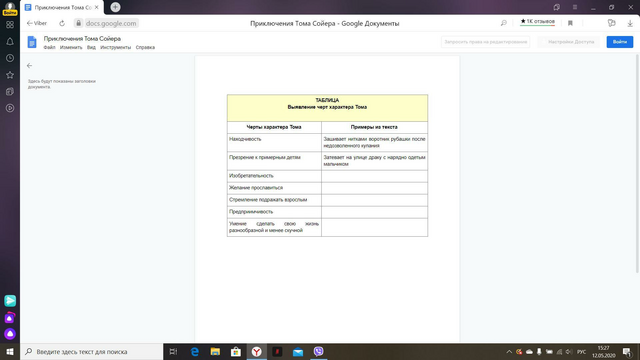Screen dimensions: 640x360
Task: Bookmark this page with the bookmark flag icon
Action: [x=570, y=23]
